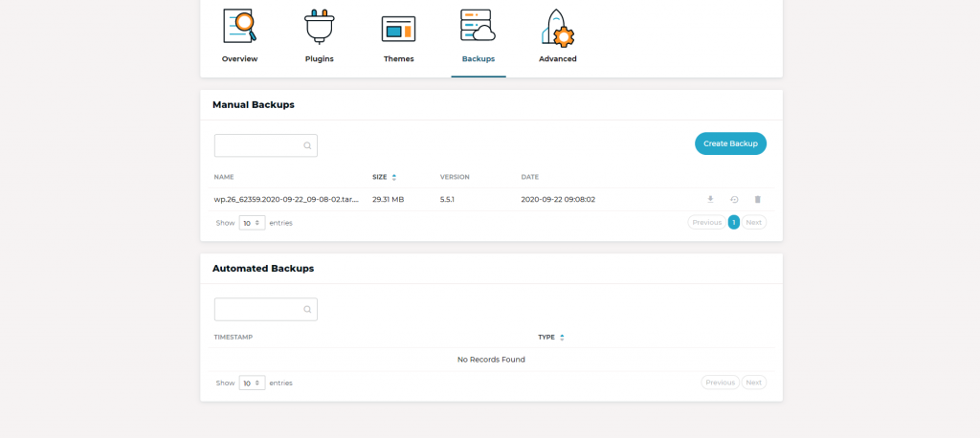Open Manual Backups entries-per-page dropdown
Image resolution: width=980 pixels, height=438 pixels.
pos(252,223)
